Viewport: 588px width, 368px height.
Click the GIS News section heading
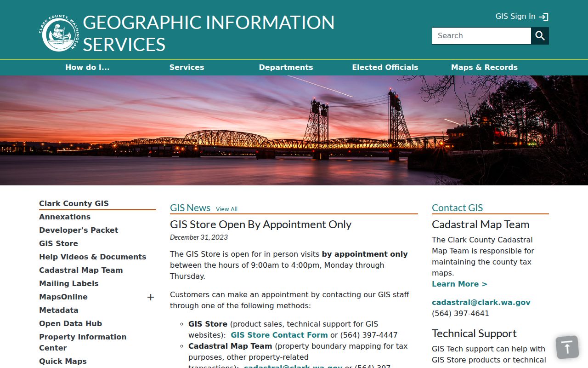click(x=190, y=208)
